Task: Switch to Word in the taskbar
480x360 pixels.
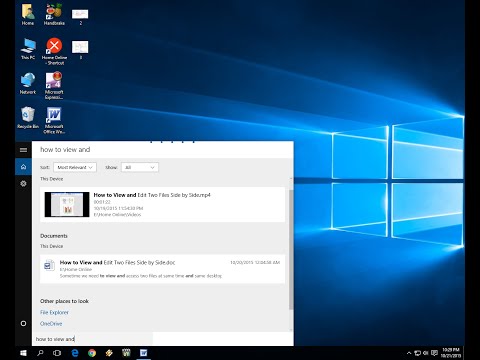Action: pos(144,353)
